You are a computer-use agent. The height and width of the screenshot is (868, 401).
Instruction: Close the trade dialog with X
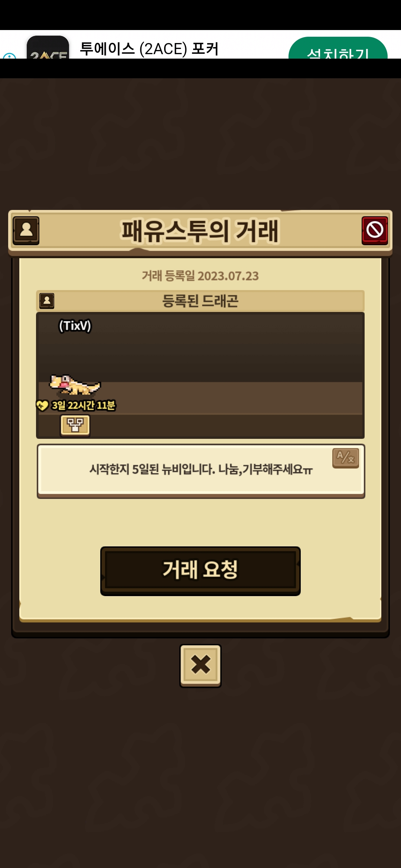[x=200, y=665]
